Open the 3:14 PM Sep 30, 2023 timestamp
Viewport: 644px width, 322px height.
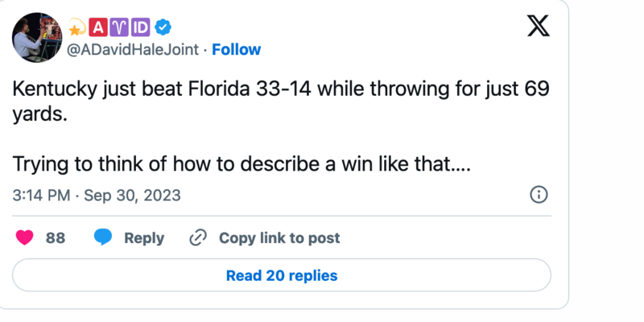point(97,195)
